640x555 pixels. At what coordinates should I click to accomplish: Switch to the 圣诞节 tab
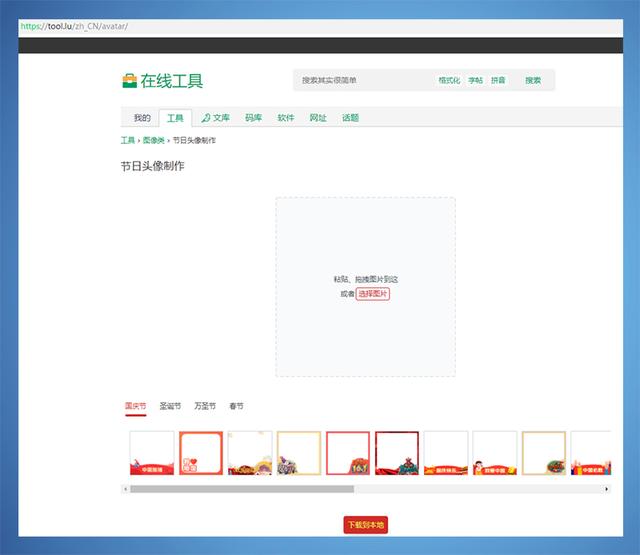pyautogui.click(x=170, y=407)
